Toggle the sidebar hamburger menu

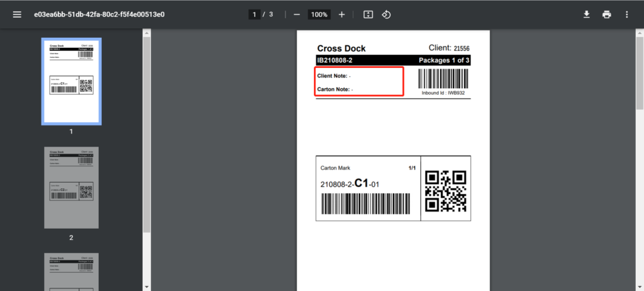(x=17, y=14)
